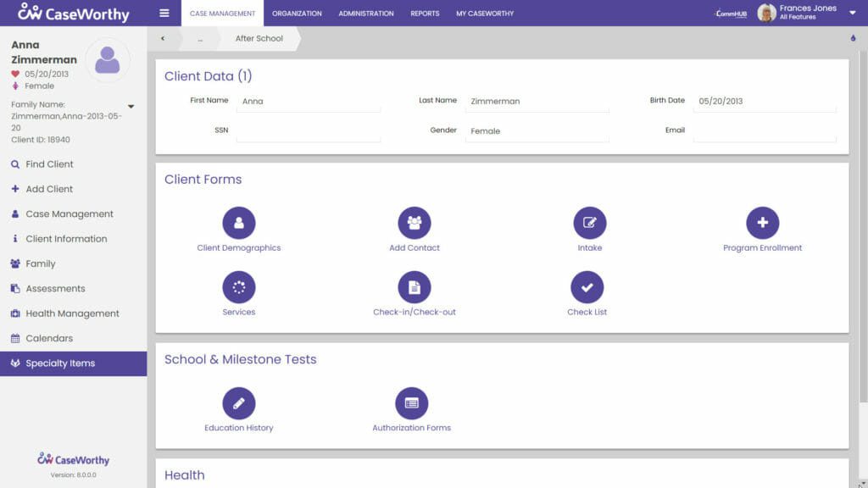The width and height of the screenshot is (868, 488).
Task: Go back using the breadcrumb arrow
Action: (163, 38)
